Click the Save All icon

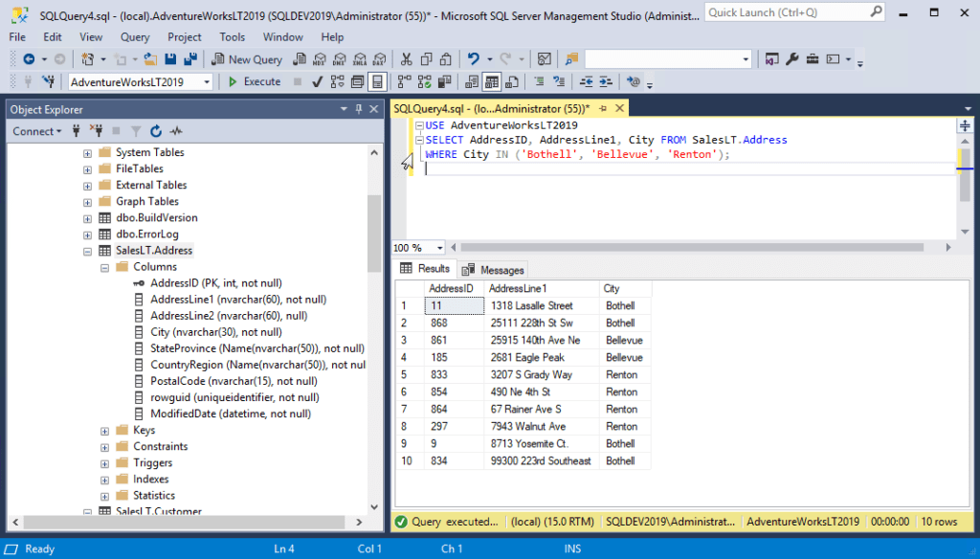[x=190, y=59]
